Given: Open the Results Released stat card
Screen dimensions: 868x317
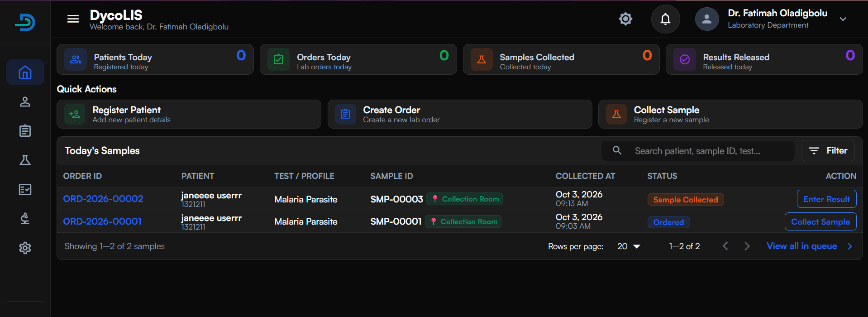Looking at the screenshot, I should tap(764, 59).
